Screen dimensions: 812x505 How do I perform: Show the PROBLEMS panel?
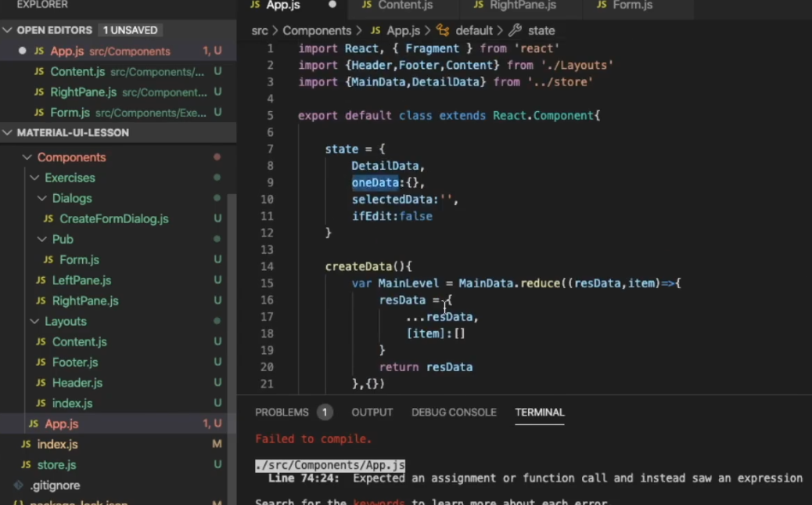coord(283,412)
